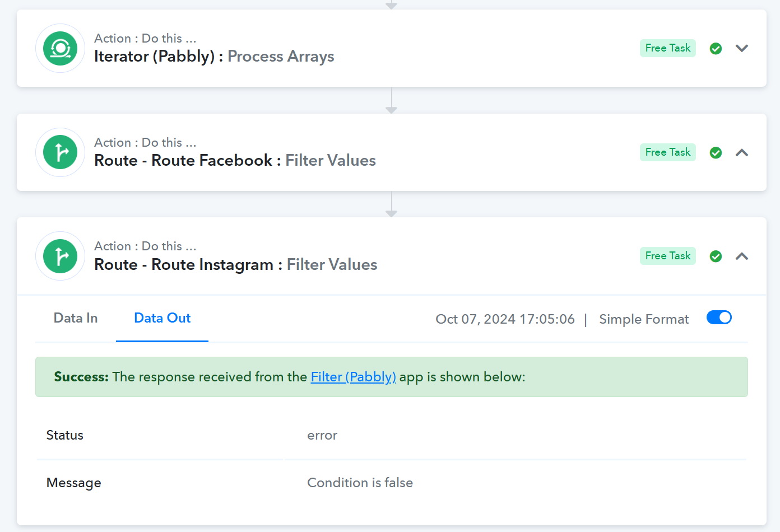Image resolution: width=780 pixels, height=532 pixels.
Task: Select the Data Out tab
Action: 162,318
